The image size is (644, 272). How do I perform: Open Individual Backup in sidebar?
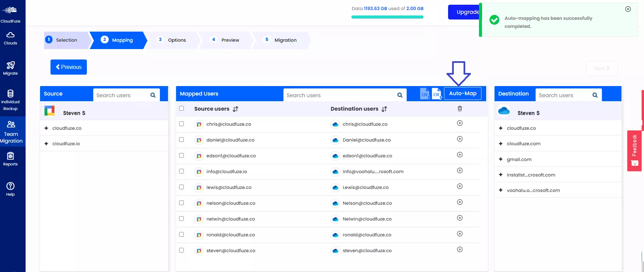tap(10, 100)
